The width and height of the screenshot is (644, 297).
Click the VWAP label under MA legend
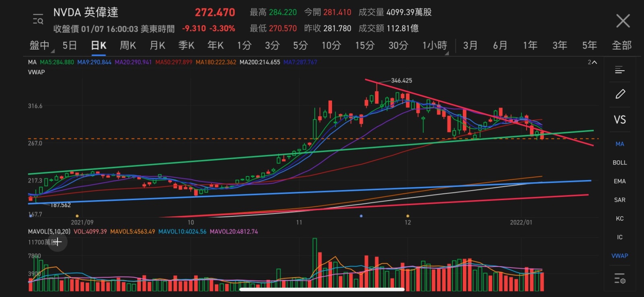(36, 72)
